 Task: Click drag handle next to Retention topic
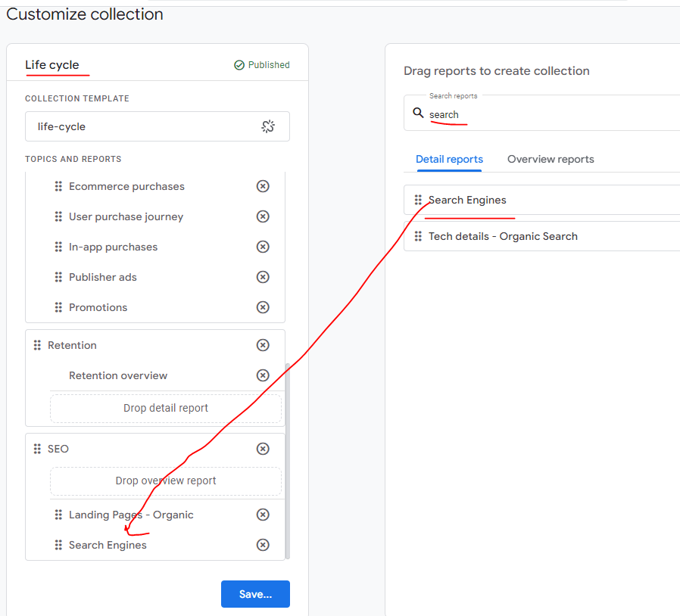pos(37,345)
